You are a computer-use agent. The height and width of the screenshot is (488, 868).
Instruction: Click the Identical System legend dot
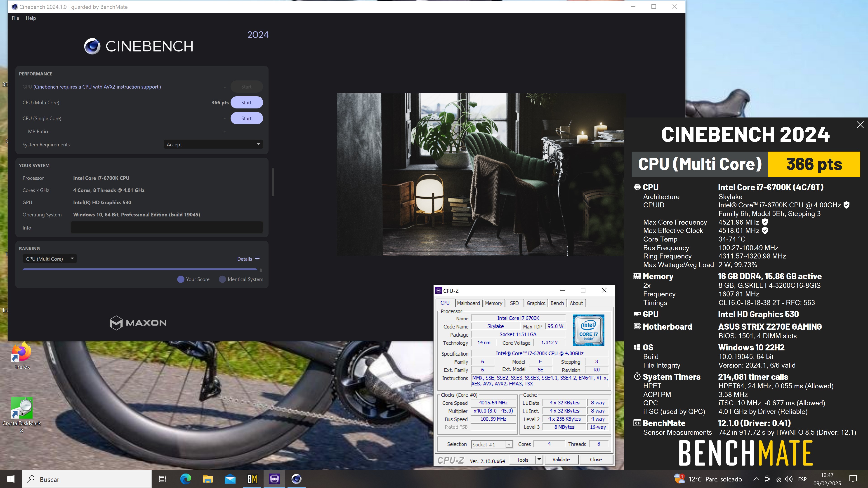pos(222,279)
